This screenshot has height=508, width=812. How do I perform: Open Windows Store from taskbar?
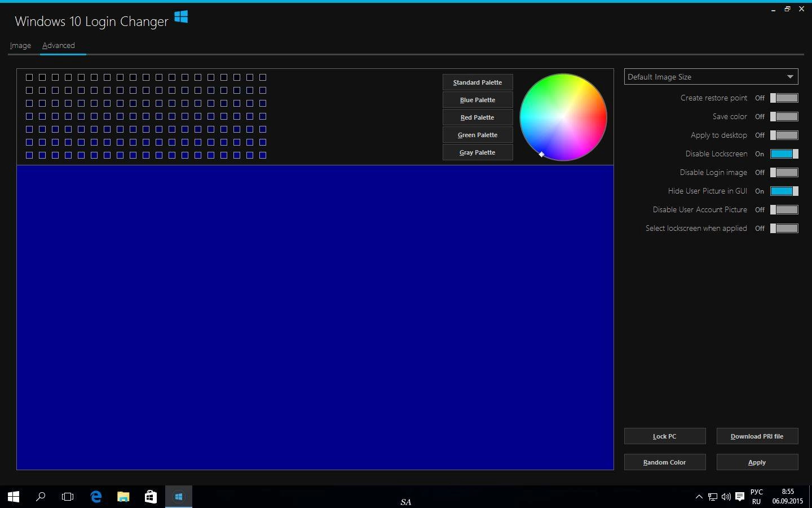151,497
